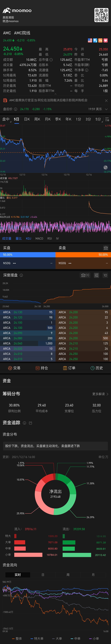The height and width of the screenshot is (644, 111).
Task: Toggle the 成交量 indicator
Action: [x=7, y=239]
